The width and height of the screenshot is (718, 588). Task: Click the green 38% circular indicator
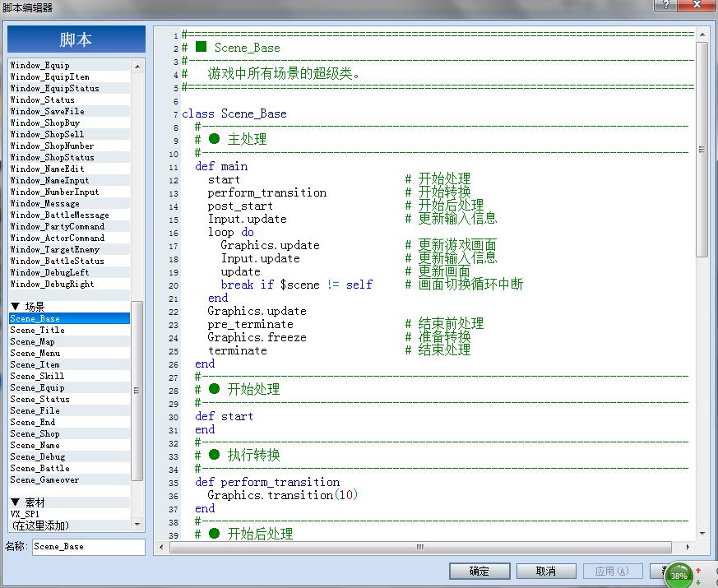tap(679, 575)
